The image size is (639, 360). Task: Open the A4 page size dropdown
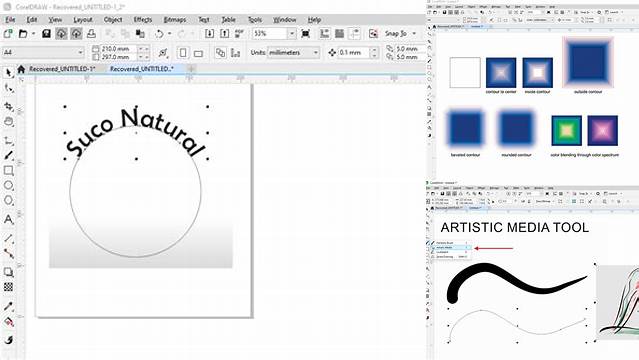43,52
